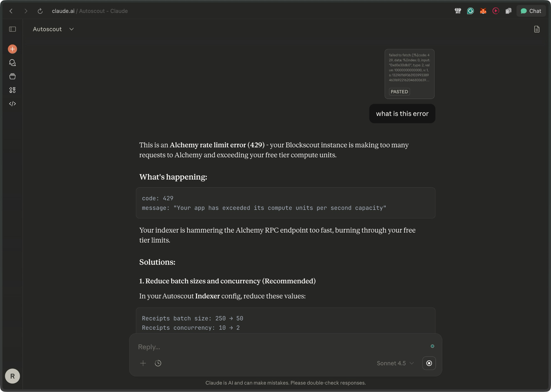Open the Code icon in sidebar
The height and width of the screenshot is (392, 551).
[12, 104]
